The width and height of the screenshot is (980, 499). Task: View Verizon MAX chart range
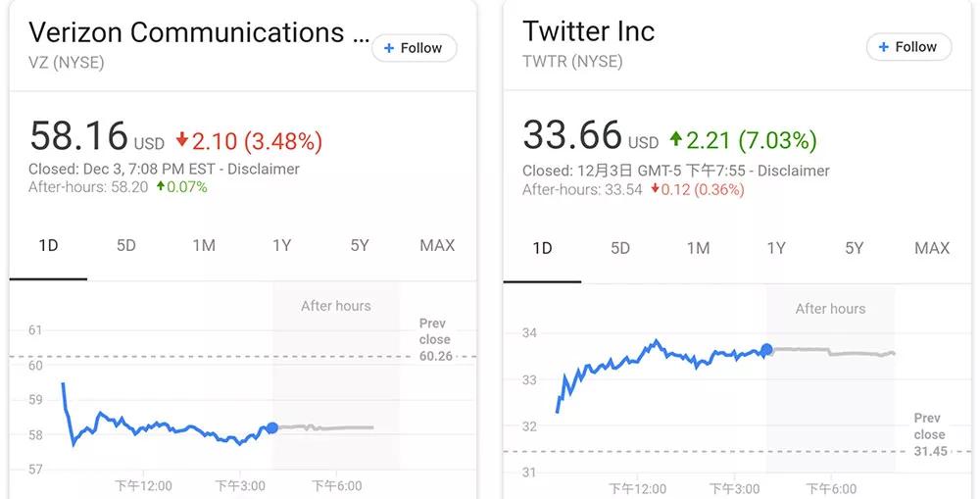click(437, 245)
